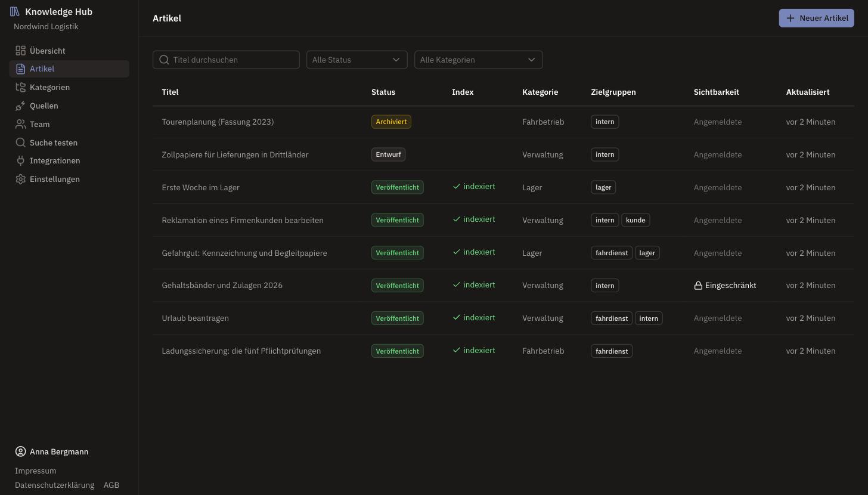The image size is (868, 495).
Task: Click the Integrationen plug icon
Action: coord(20,160)
